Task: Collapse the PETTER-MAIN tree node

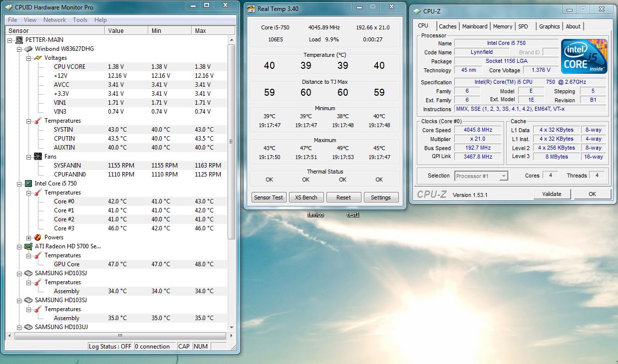Action: tap(10, 40)
